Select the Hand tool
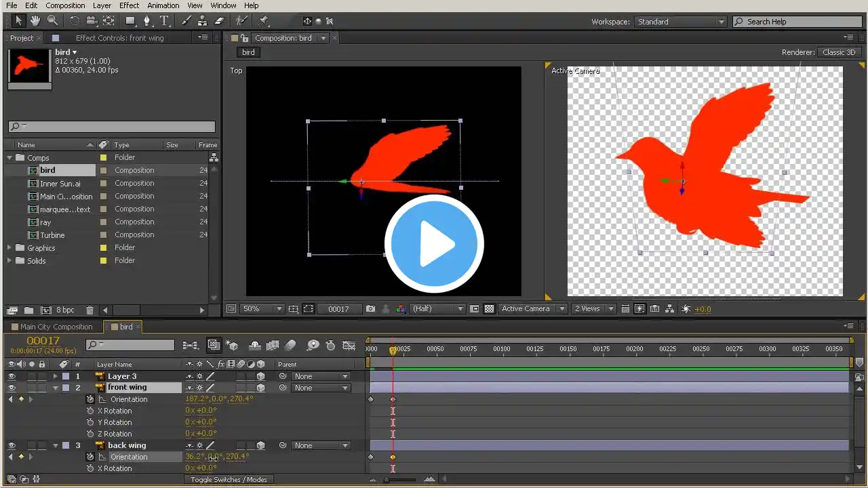The image size is (868, 488). [x=35, y=21]
